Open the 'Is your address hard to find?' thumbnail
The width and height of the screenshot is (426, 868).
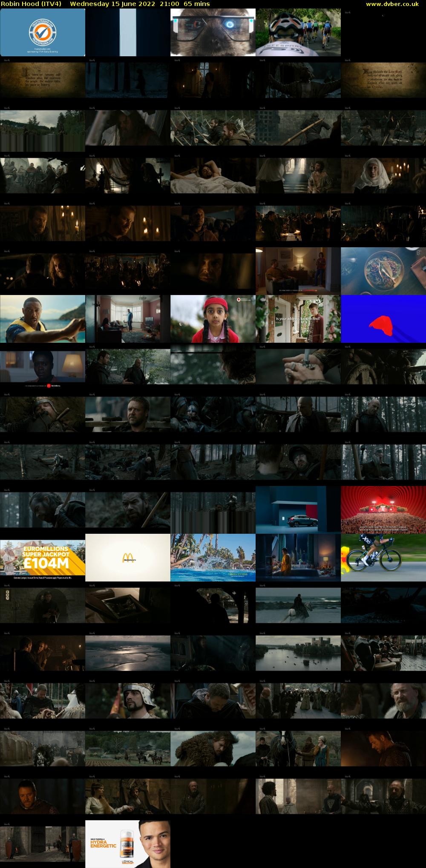pos(298,319)
